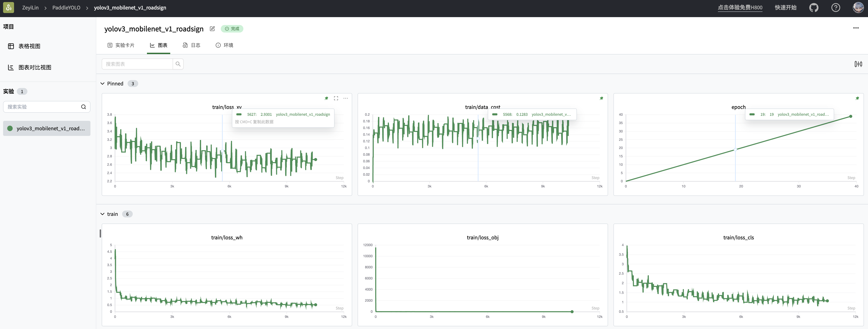868x329 pixels.
Task: Edit experiment name with pencil icon
Action: (x=212, y=29)
